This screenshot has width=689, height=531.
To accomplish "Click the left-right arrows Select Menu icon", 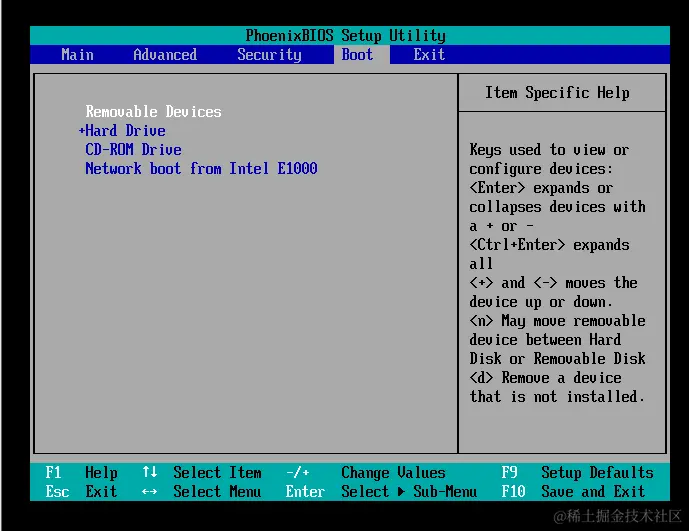I will coord(149,491).
